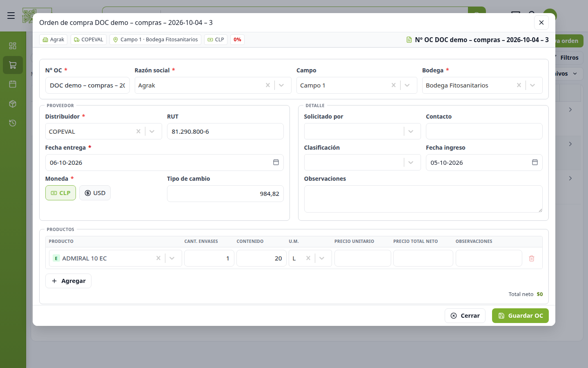The height and width of the screenshot is (368, 588).
Task: Select CLP currency
Action: (60, 193)
